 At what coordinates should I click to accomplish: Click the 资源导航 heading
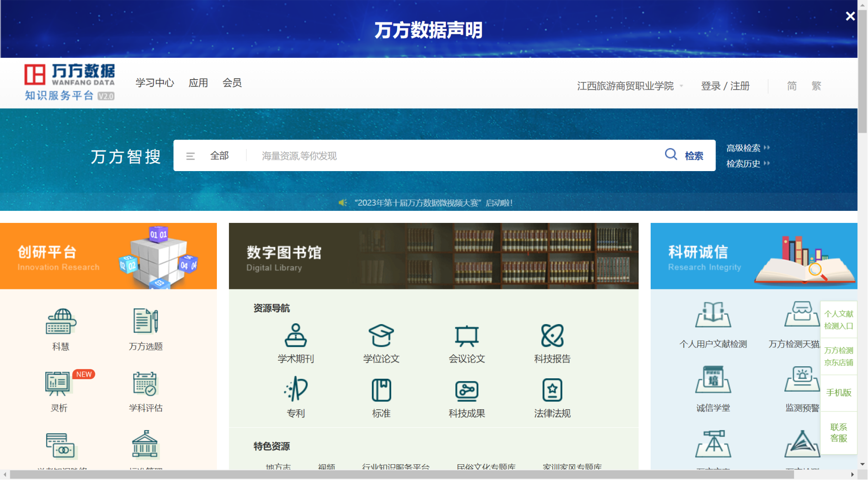pos(271,308)
